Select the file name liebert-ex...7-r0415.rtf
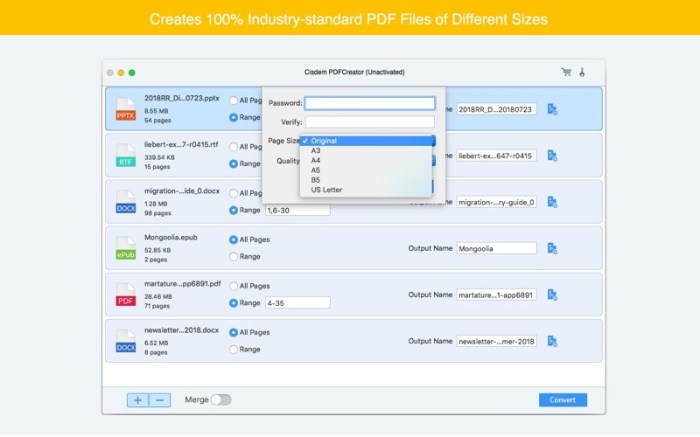Screen dimensions: 700x437 click(181, 145)
